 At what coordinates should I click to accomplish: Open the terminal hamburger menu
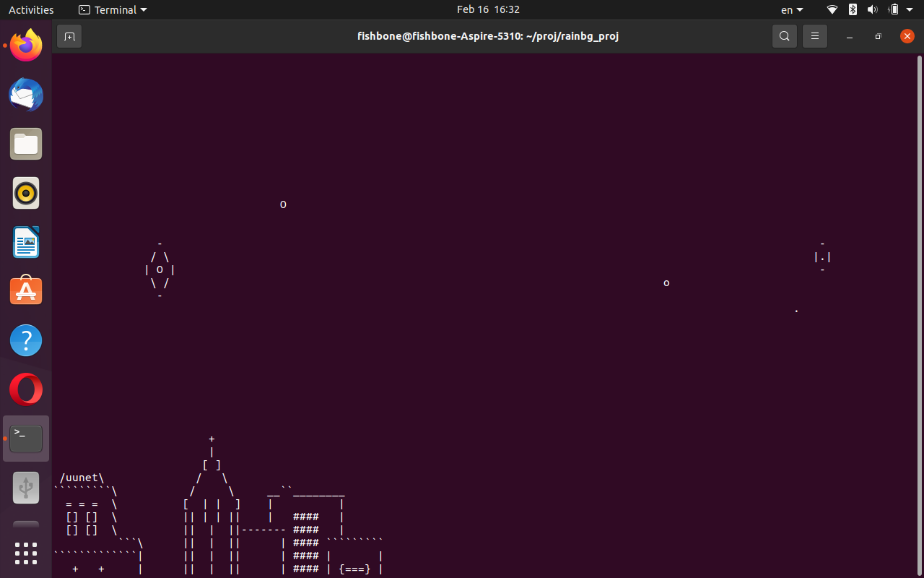(x=815, y=35)
